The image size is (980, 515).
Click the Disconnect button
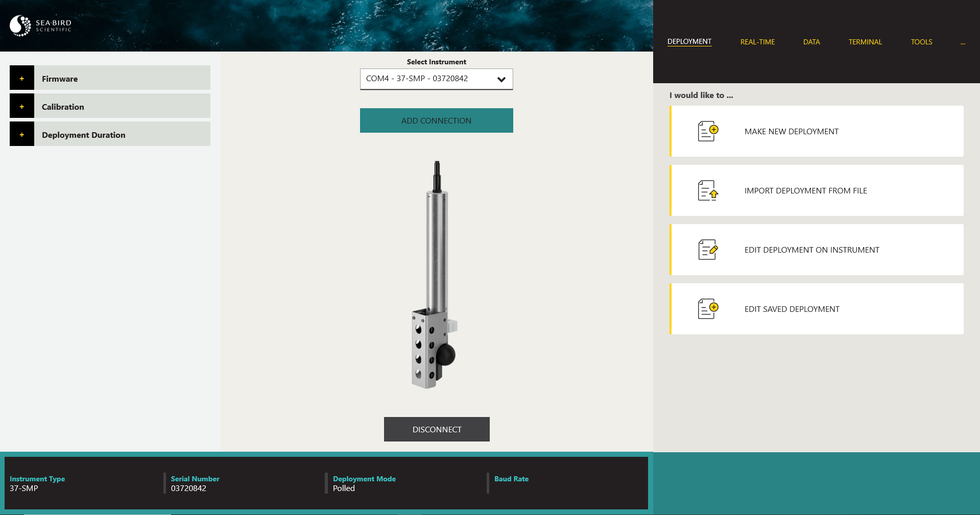point(437,429)
